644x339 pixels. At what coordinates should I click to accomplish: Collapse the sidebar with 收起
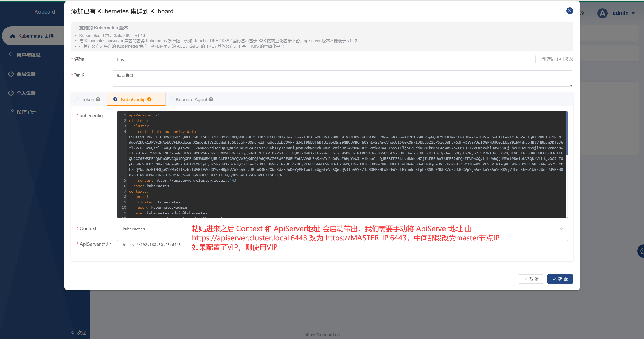pos(79,332)
